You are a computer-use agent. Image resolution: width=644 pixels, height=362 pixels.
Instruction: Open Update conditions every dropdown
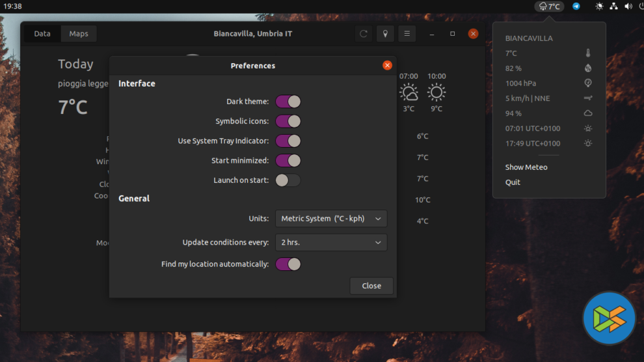(x=331, y=242)
